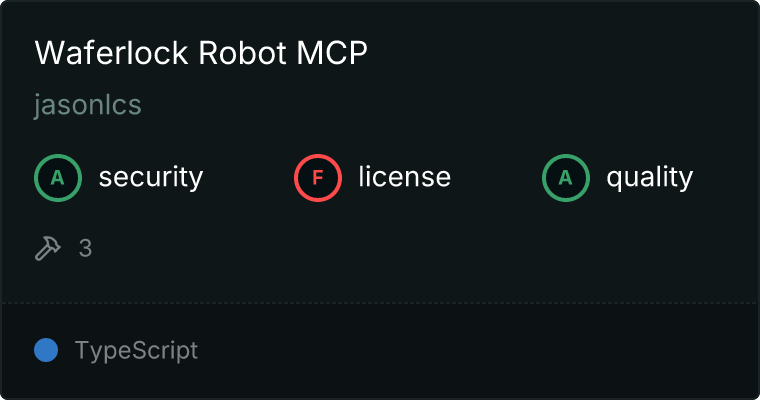Open the Waferlock Robot MCP title
Viewport: 760px width, 400px height.
pos(201,52)
